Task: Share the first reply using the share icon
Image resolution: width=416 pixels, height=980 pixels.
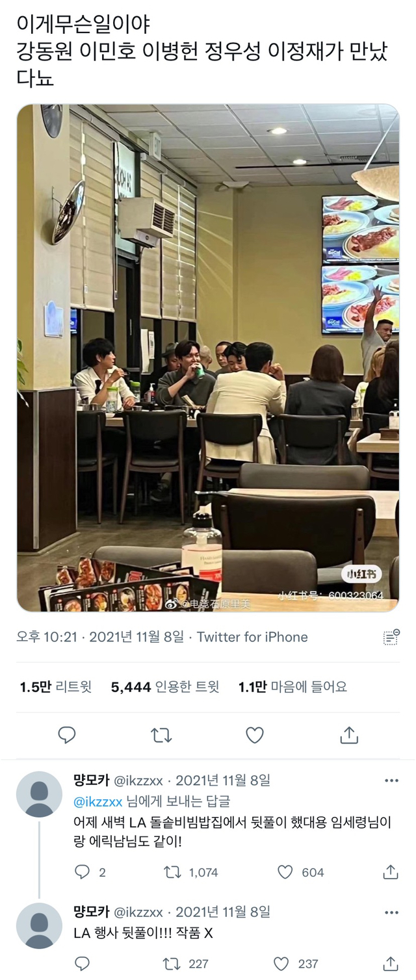Action: (x=390, y=872)
